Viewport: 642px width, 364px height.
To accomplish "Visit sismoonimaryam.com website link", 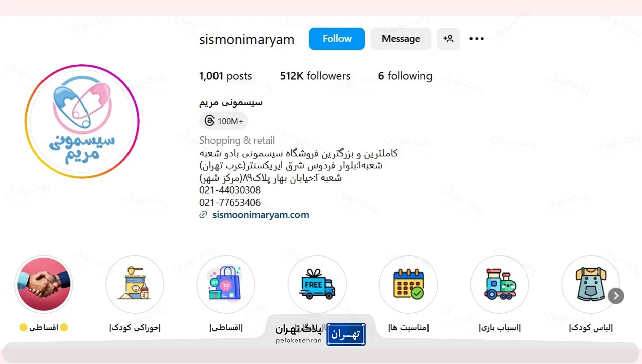I will coord(261,215).
